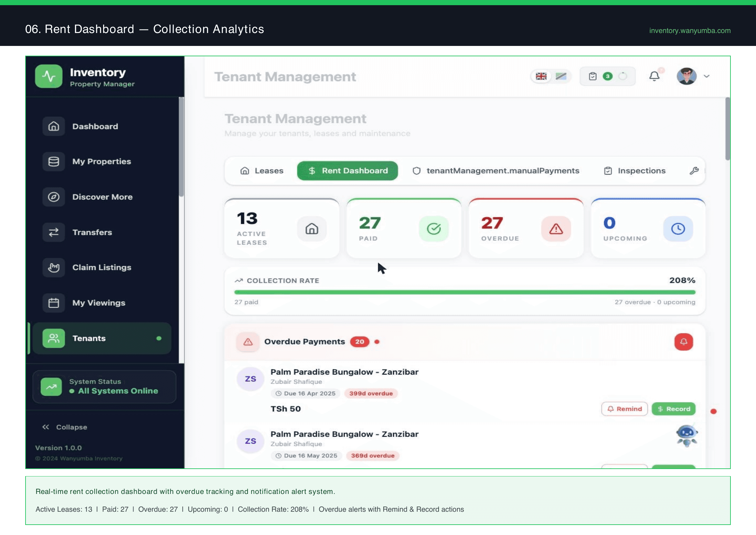
Task: Open the tenantManagement.manualPayments tab
Action: pyautogui.click(x=496, y=171)
